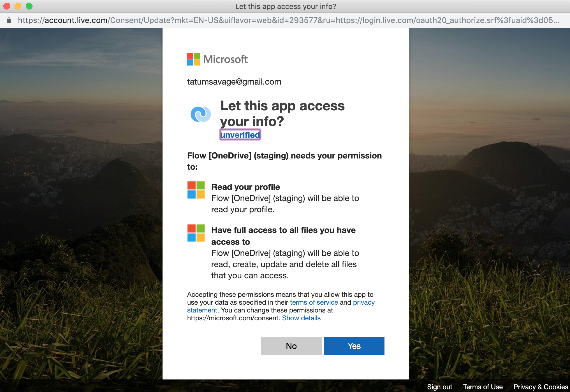Deny access with the No button
Viewport: 570px width, 392px height.
291,346
